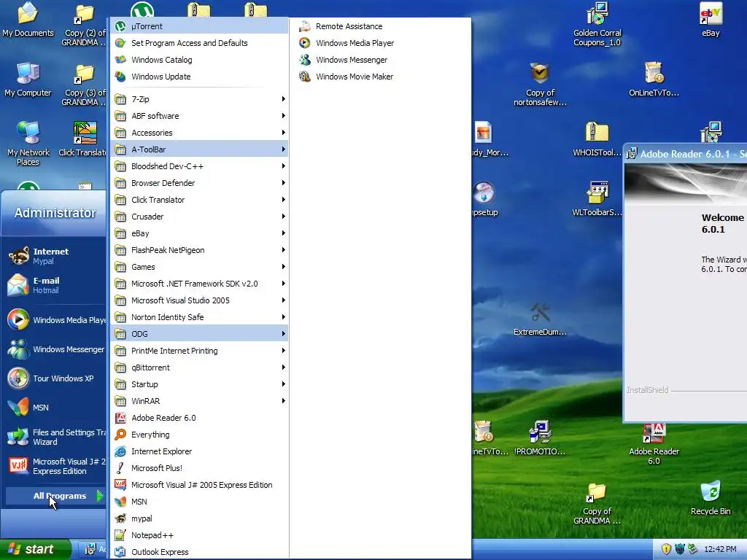The width and height of the screenshot is (747, 560).
Task: Select My Documents desktop icon
Action: point(28,20)
